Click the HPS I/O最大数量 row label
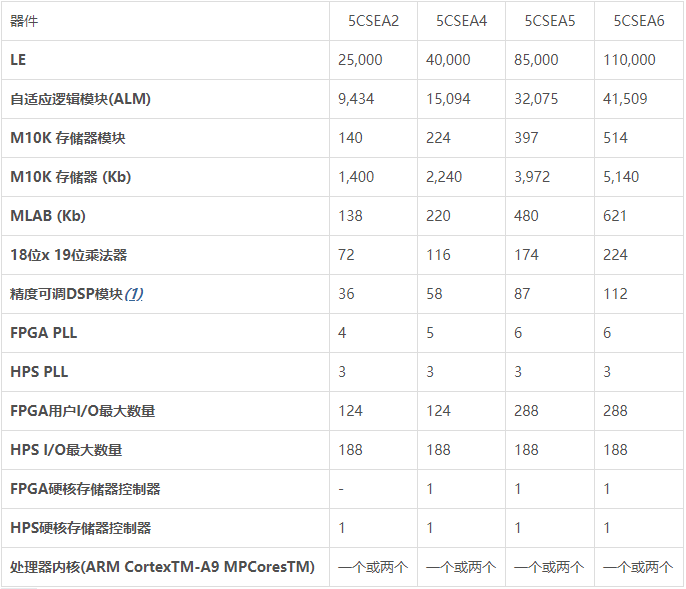The height and width of the screenshot is (589, 686). [x=66, y=450]
